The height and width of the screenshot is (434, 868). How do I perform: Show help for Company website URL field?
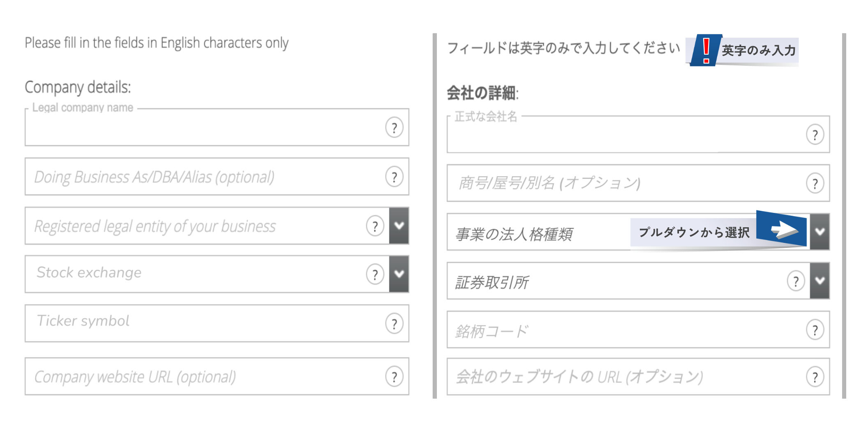(x=394, y=376)
